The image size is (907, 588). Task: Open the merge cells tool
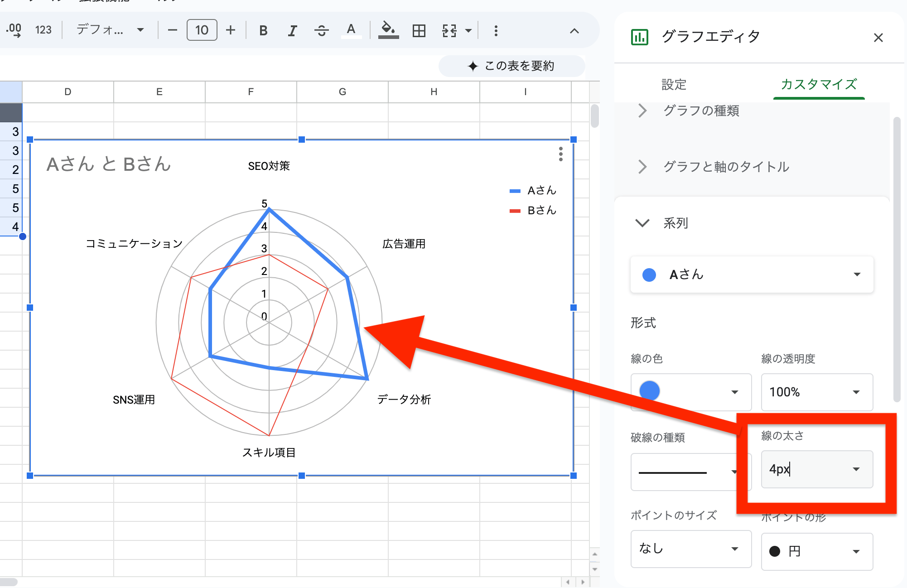[x=449, y=30]
